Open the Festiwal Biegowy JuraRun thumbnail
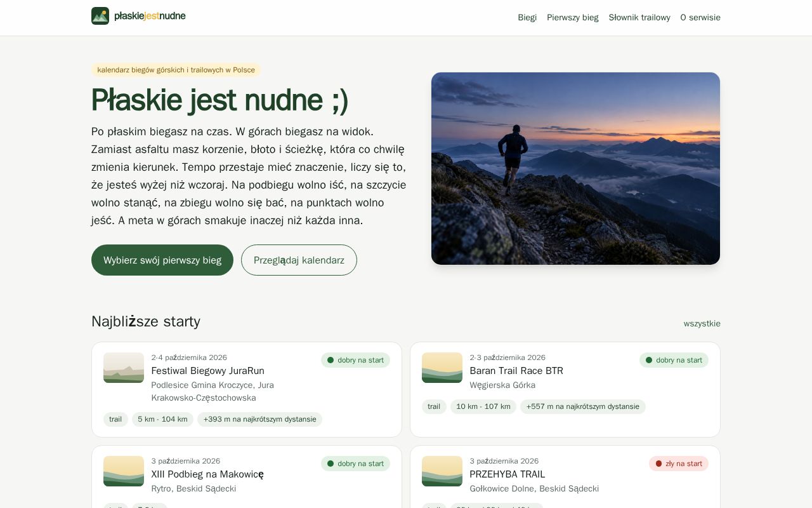The image size is (812, 508). [124, 368]
